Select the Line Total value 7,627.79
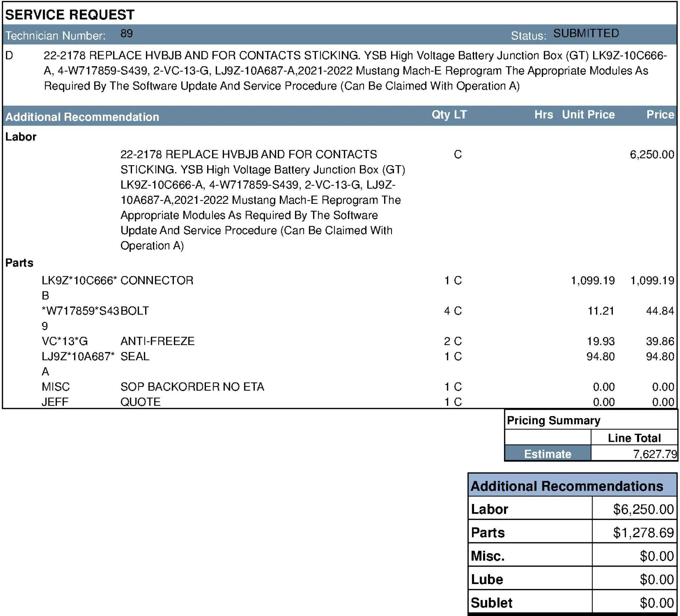Screen dimensions: 680x616 [x=655, y=454]
